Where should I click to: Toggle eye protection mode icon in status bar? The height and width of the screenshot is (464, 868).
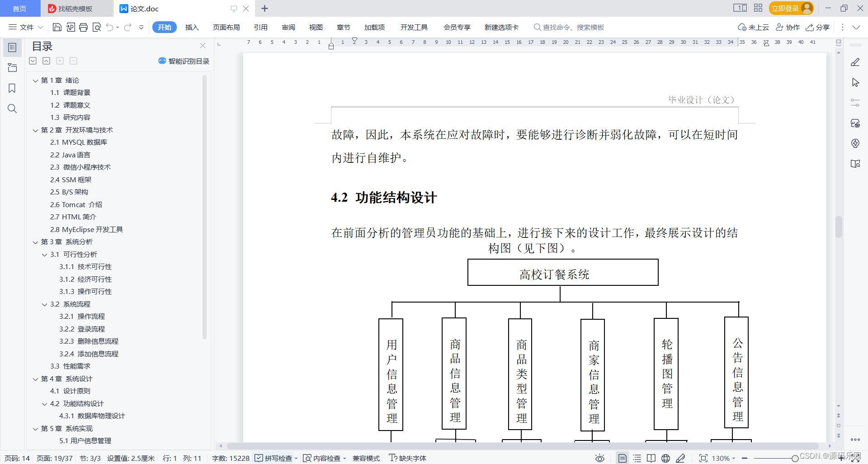(x=599, y=458)
